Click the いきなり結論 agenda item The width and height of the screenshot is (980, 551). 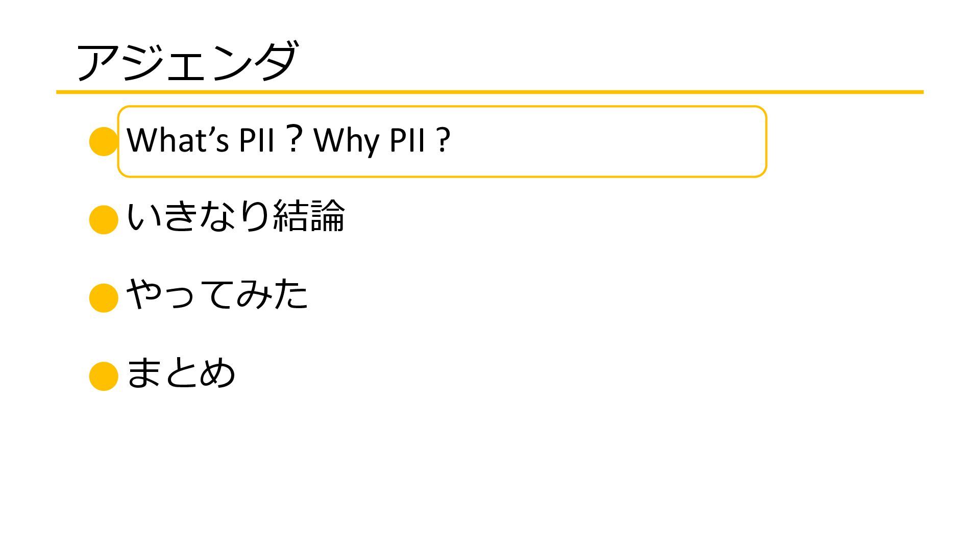[236, 215]
